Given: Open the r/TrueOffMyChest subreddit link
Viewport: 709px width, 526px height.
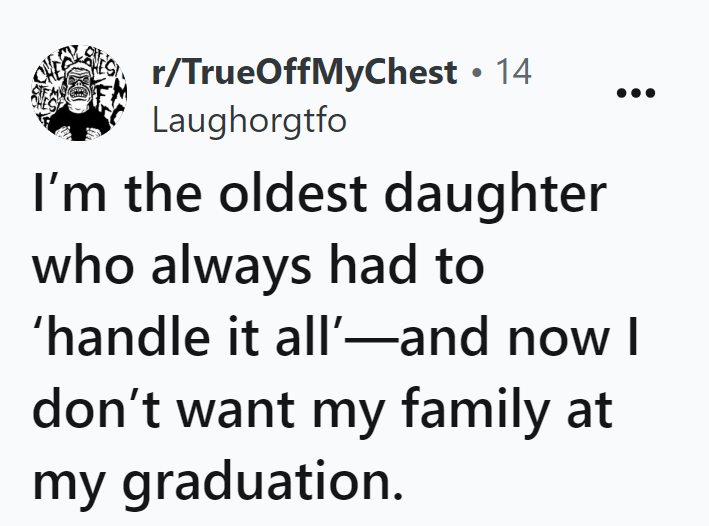Looking at the screenshot, I should [305, 73].
